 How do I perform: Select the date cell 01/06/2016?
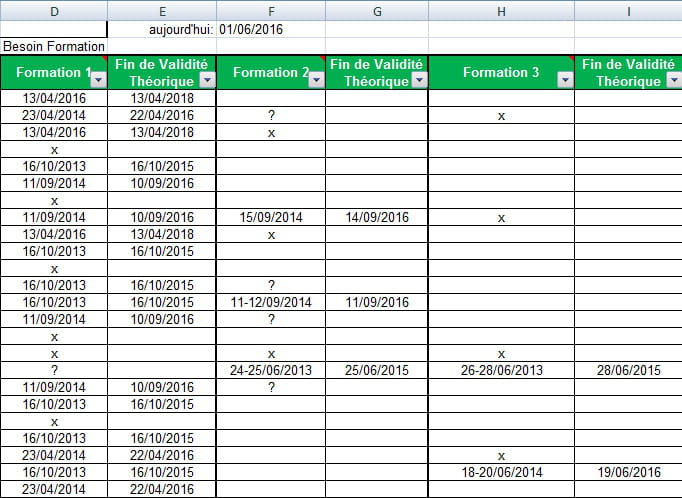[x=271, y=29]
